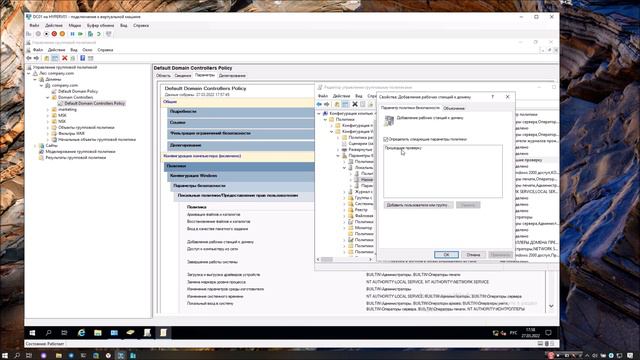
Task: Switch to the 'Область' tab
Action: (x=163, y=76)
